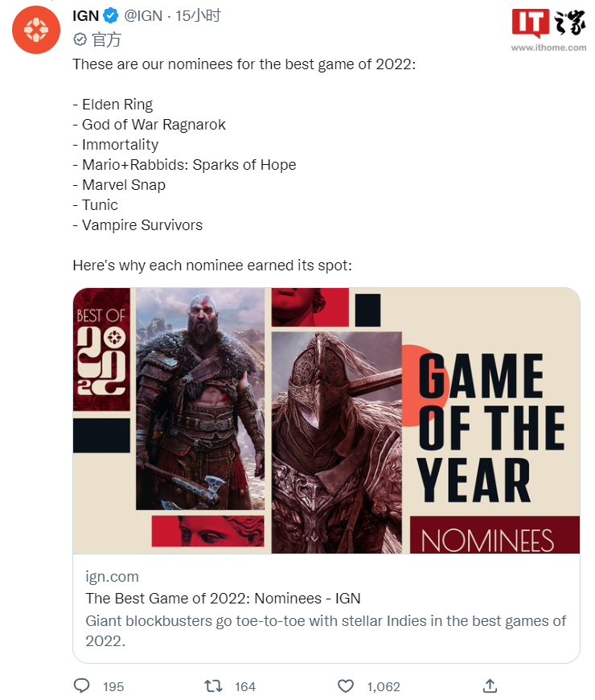Screen dimensions: 595x700
Task: Click the blue verified checkmark badge
Action: (x=111, y=14)
